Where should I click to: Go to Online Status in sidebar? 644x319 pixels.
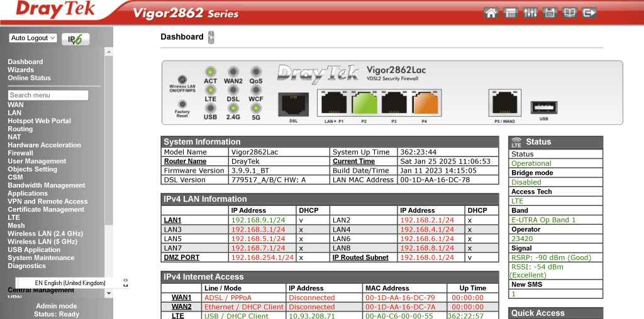point(29,77)
